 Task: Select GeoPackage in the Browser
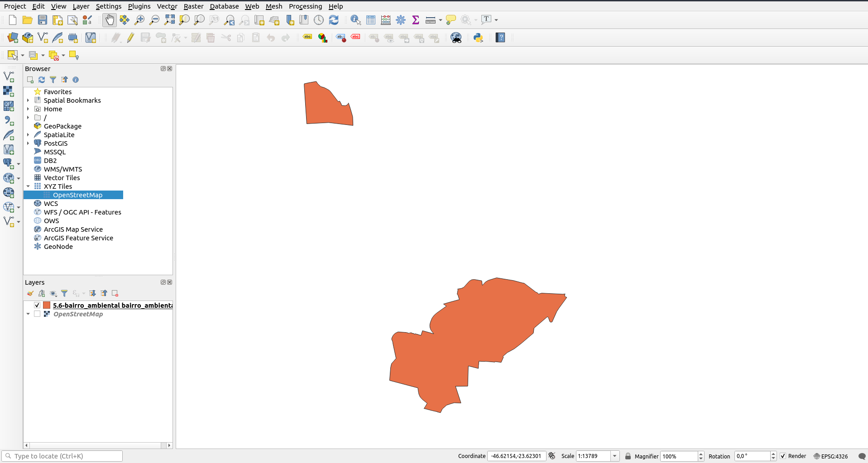[x=62, y=126]
